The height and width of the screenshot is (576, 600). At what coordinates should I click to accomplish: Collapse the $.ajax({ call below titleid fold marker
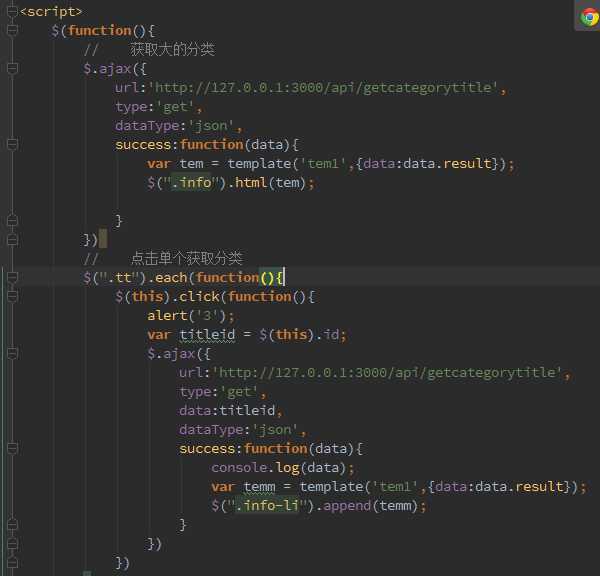pos(13,353)
